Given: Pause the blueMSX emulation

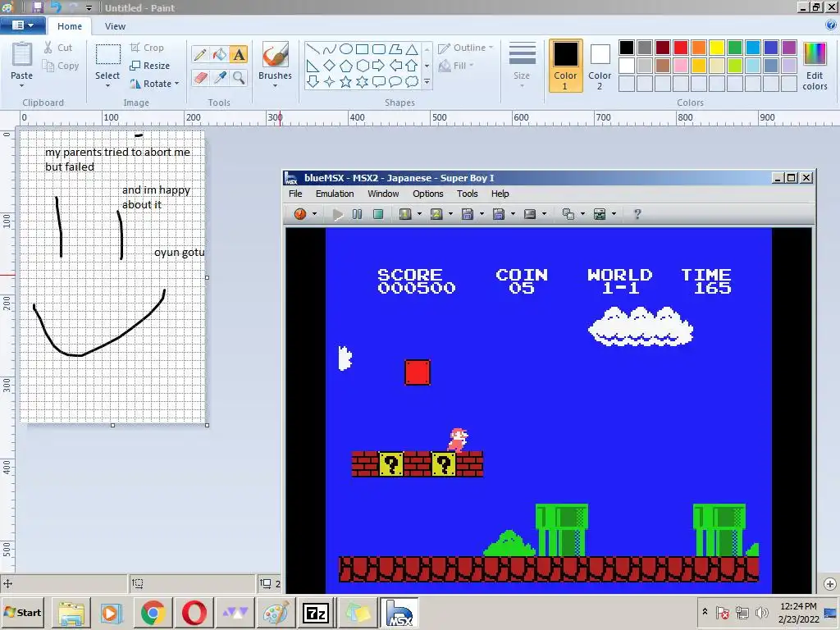Looking at the screenshot, I should [x=358, y=214].
